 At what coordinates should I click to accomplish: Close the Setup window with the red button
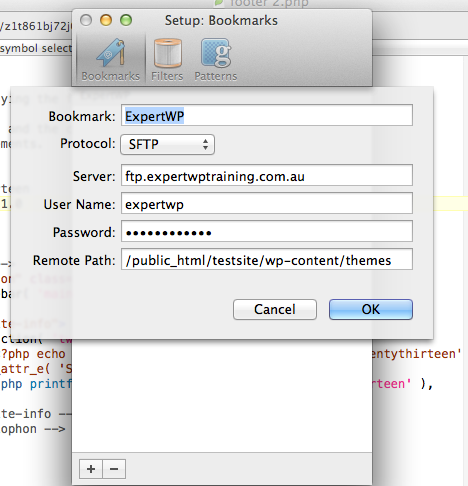(x=86, y=20)
